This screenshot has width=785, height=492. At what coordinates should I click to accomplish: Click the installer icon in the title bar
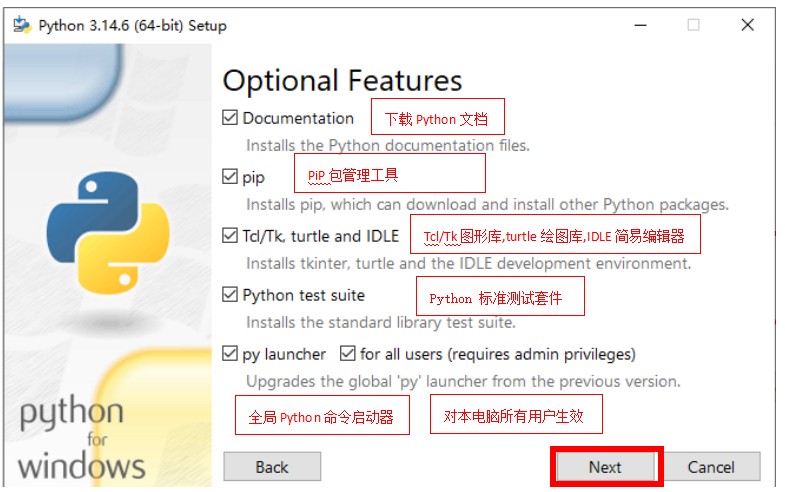point(22,25)
